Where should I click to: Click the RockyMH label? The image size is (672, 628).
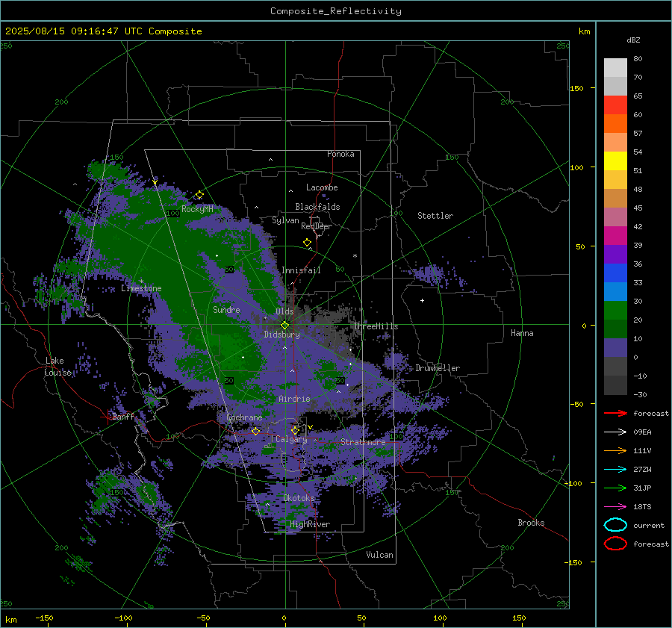point(197,209)
